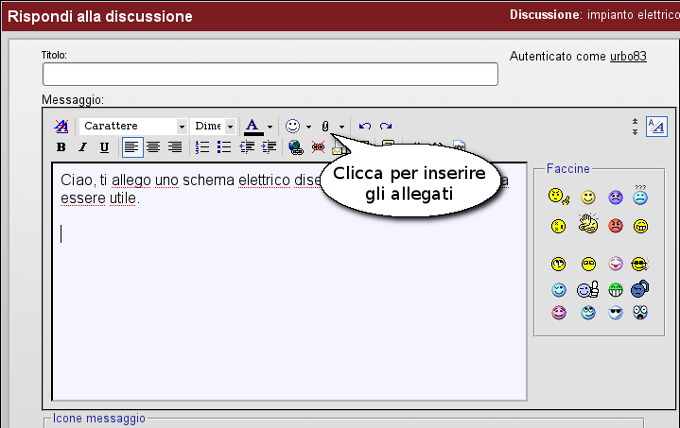Center align the message text
The height and width of the screenshot is (428, 680).
click(153, 147)
